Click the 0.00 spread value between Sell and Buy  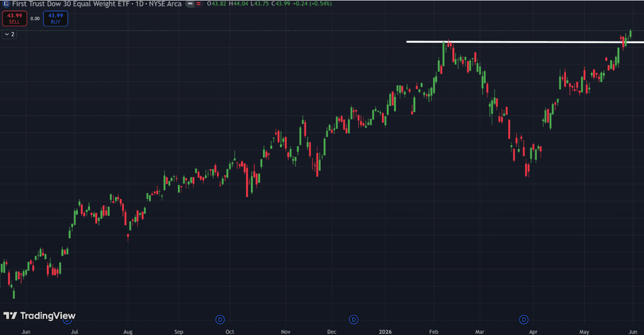35,18
